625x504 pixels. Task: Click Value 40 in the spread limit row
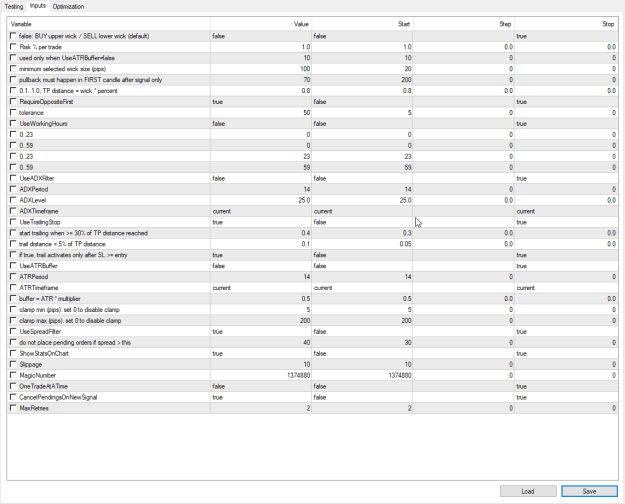point(261,343)
